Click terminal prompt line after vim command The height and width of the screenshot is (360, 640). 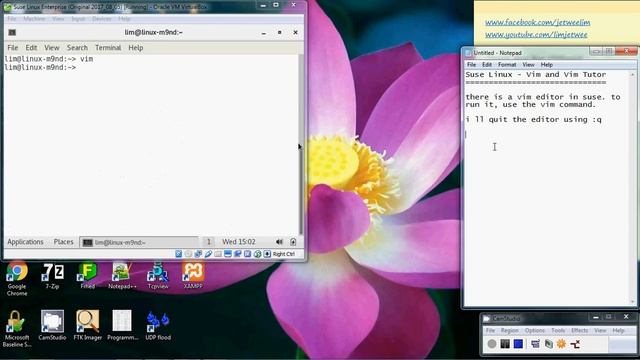(40, 68)
